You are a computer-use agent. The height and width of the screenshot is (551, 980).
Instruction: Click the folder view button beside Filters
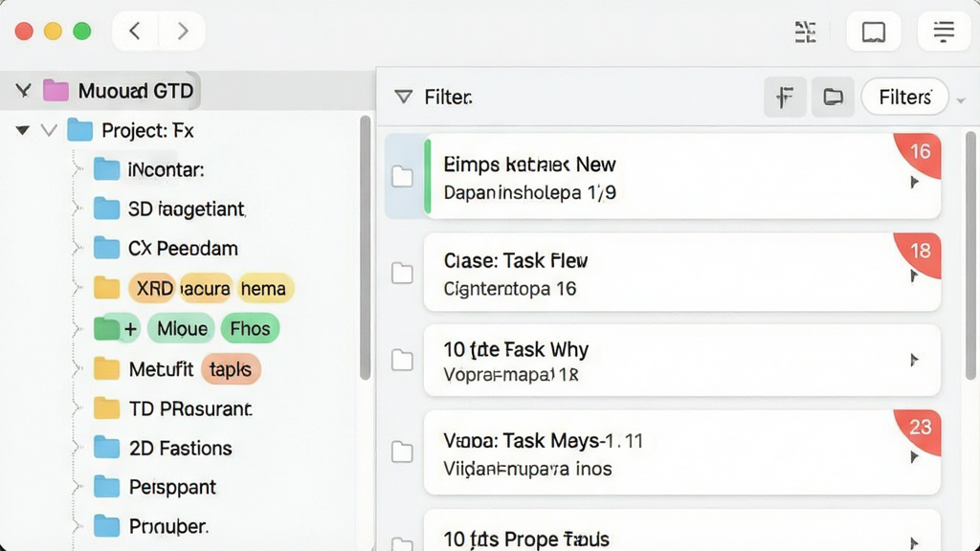point(833,97)
